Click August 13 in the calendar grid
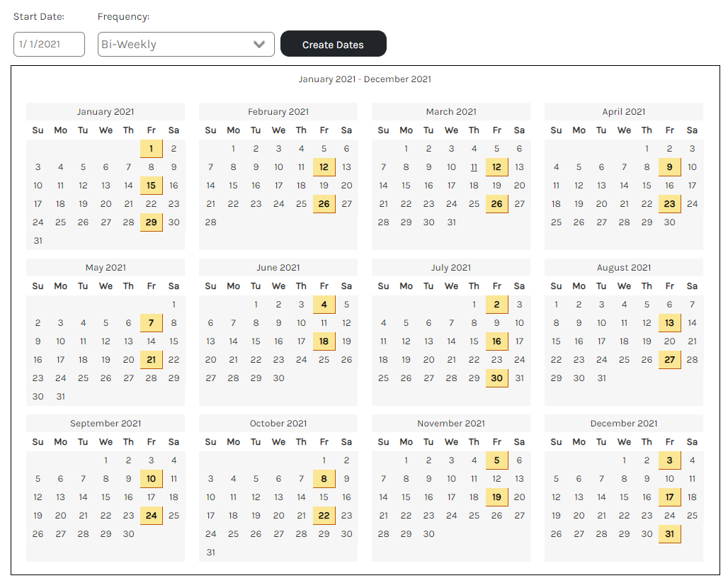 [669, 322]
